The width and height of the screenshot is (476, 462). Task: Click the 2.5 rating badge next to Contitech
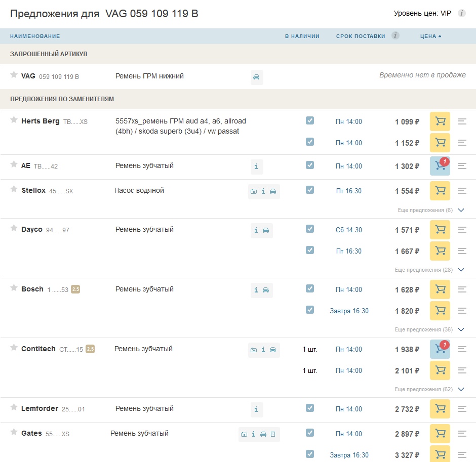pyautogui.click(x=90, y=349)
